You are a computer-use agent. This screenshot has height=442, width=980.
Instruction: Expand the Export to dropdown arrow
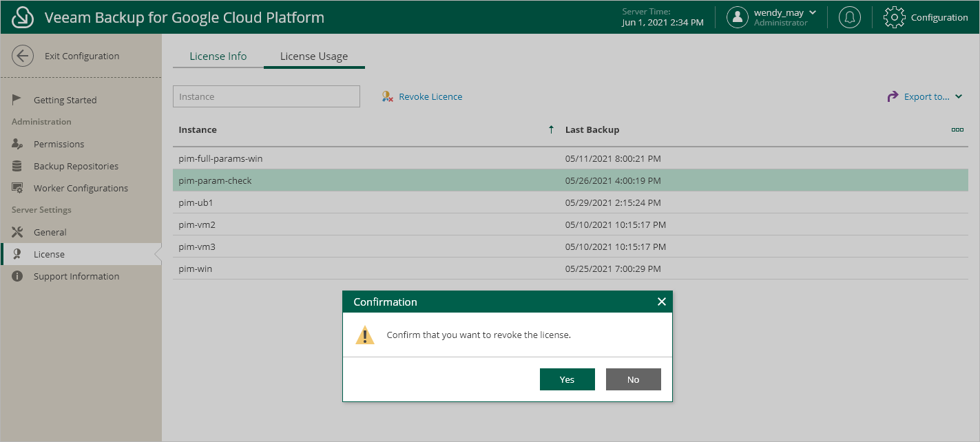click(x=959, y=97)
